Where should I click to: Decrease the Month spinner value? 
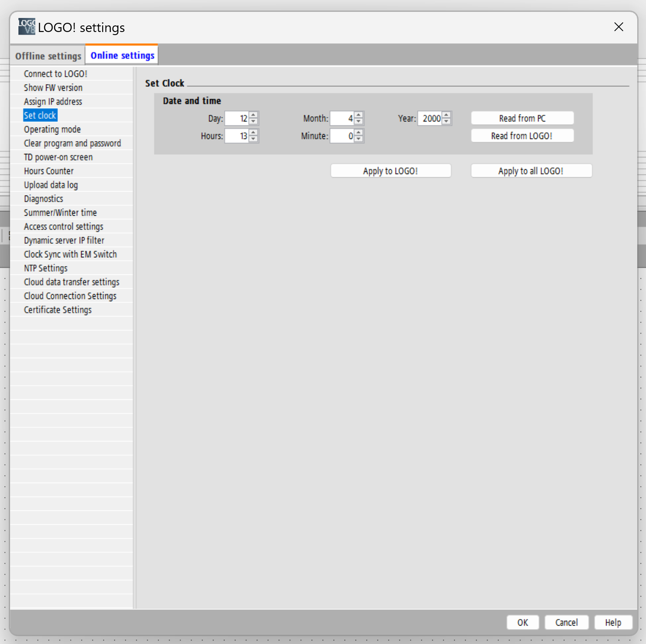pyautogui.click(x=358, y=121)
